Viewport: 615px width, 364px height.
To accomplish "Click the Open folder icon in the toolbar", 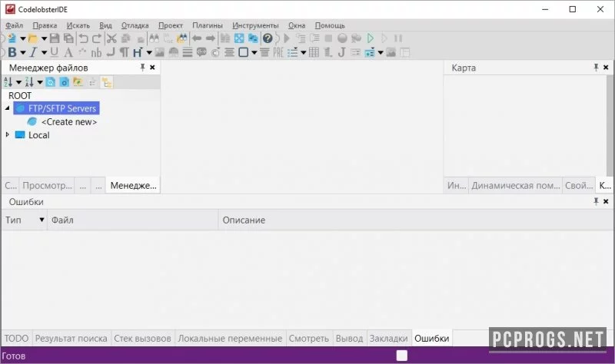I will point(33,38).
